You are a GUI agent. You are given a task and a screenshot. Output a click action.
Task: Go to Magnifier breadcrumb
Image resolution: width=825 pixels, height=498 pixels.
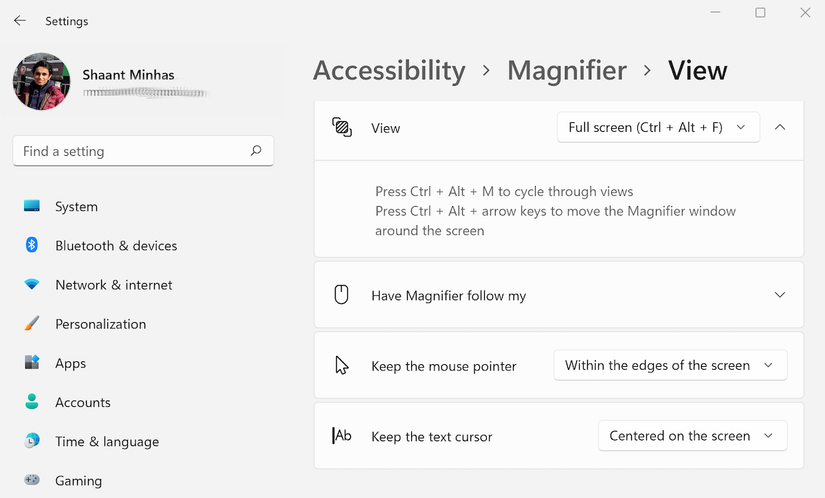(x=567, y=70)
